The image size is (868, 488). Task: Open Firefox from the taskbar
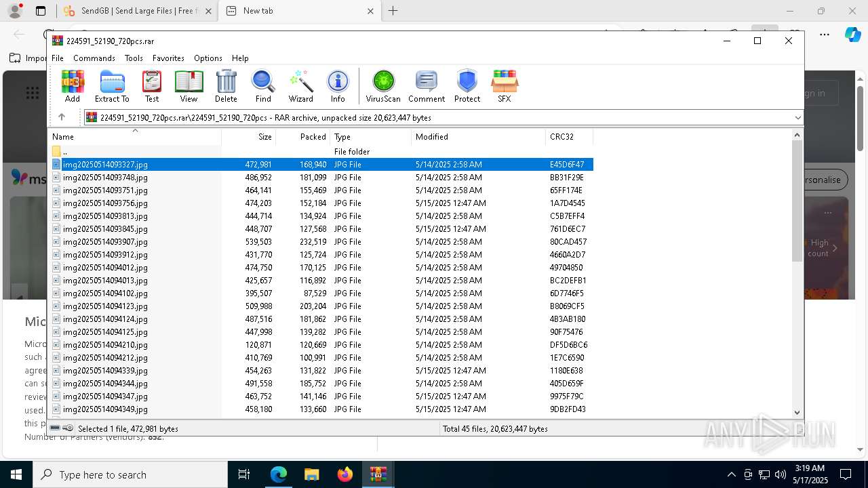345,474
